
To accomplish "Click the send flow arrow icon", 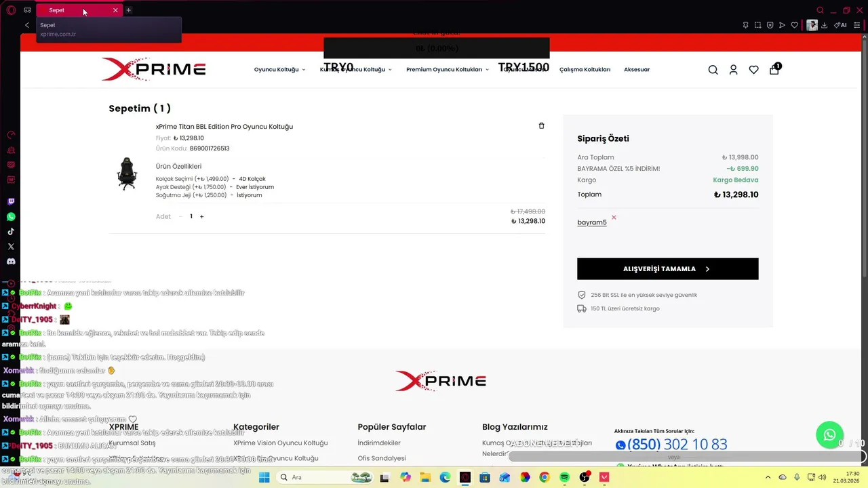I will pyautogui.click(x=783, y=25).
